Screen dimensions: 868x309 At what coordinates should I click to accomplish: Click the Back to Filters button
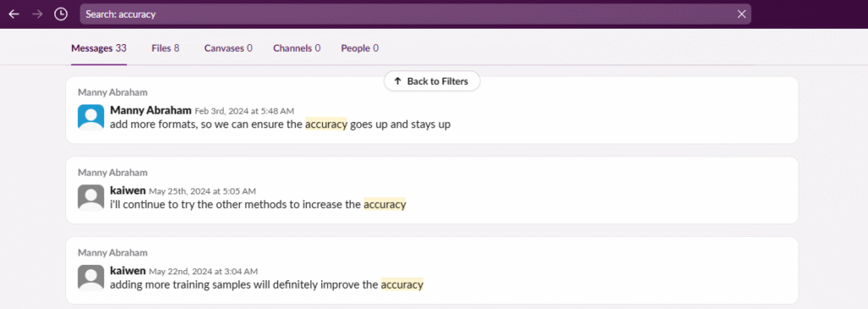click(431, 81)
